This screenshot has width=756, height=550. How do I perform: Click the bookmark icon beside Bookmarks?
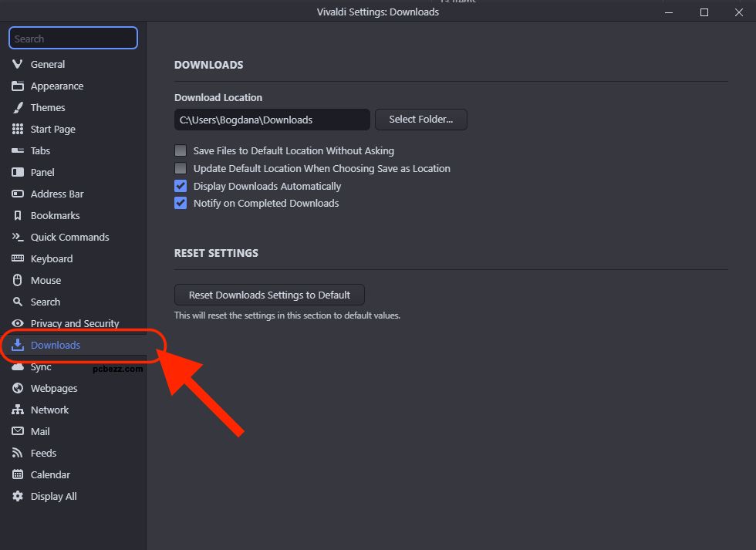[17, 215]
